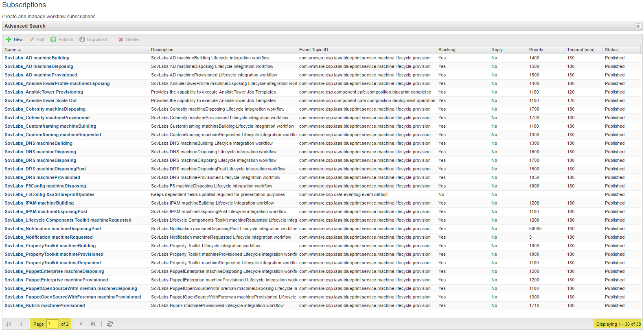Image resolution: width=644 pixels, height=331 pixels.
Task: Click the red Delete X icon
Action: coord(121,39)
